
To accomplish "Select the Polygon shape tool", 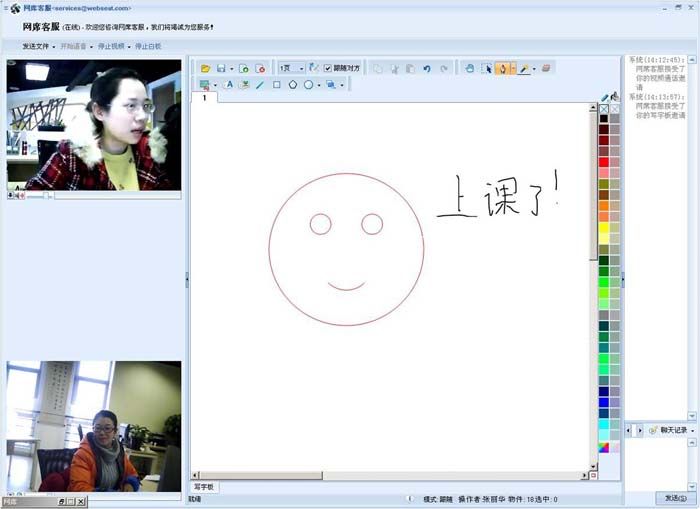I will pyautogui.click(x=293, y=84).
